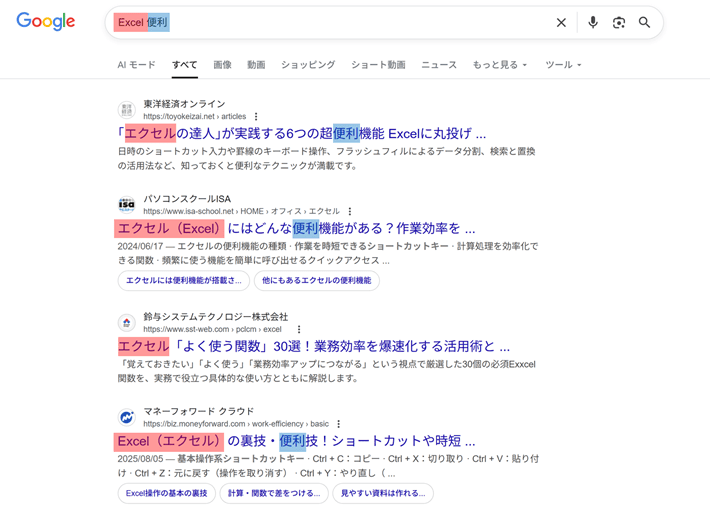Open エクセル（Excel）にはどんな便利機能がある result
Image resolution: width=710 pixels, height=513 pixels.
(296, 228)
